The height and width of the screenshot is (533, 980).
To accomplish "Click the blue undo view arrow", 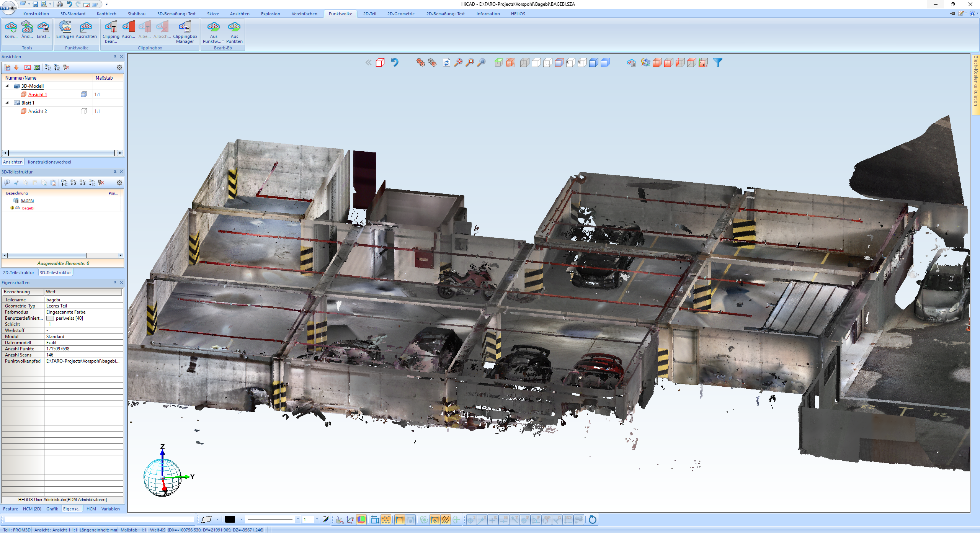I will [x=395, y=62].
